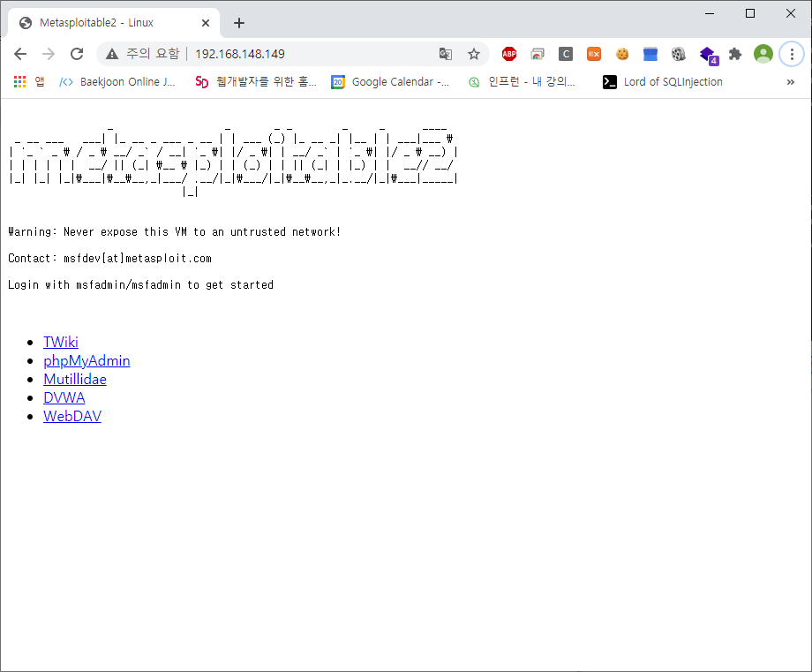Click the Contact msfdev[at]metasploit.com text
Viewport: 812px width, 672px height.
(109, 259)
